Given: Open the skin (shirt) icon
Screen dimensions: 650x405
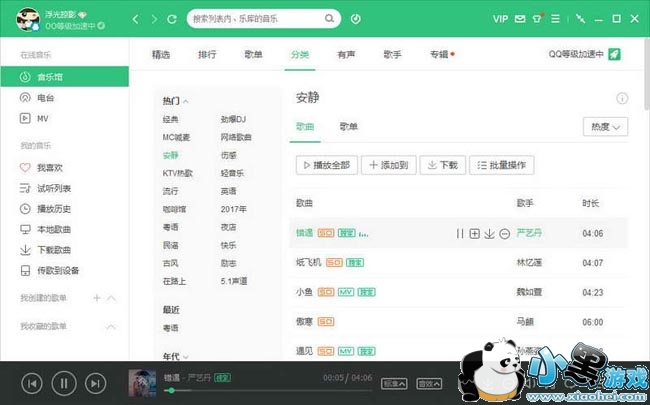Looking at the screenshot, I should click(538, 18).
